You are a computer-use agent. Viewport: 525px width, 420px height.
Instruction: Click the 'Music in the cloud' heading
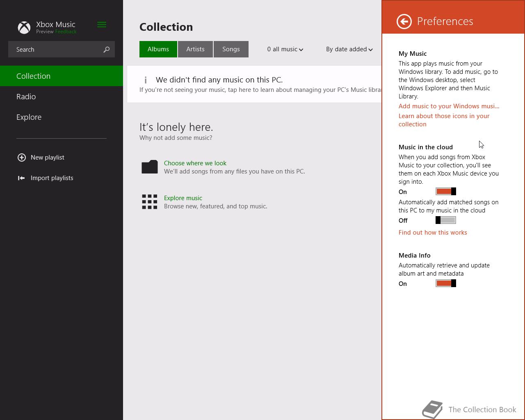pyautogui.click(x=426, y=147)
